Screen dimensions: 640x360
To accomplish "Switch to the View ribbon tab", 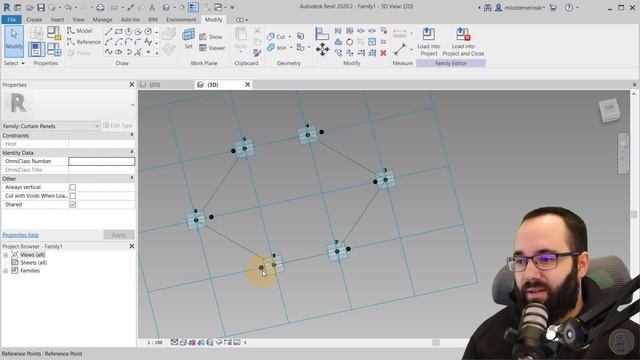I will point(78,20).
